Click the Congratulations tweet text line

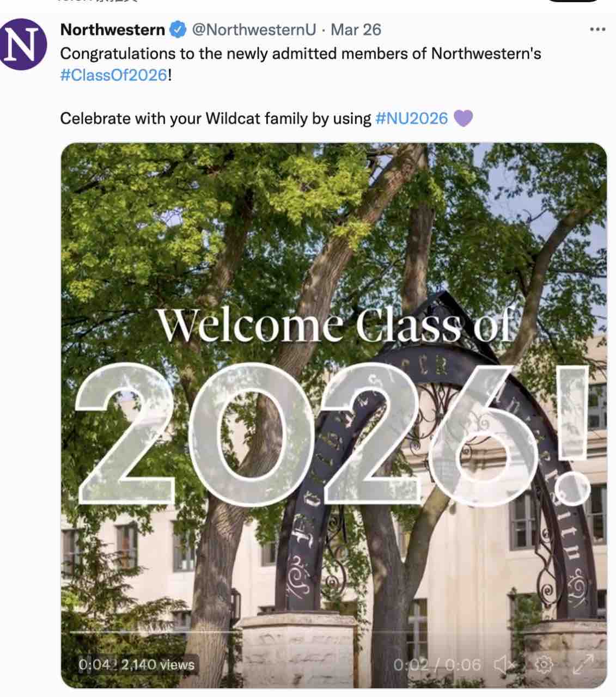coord(300,53)
